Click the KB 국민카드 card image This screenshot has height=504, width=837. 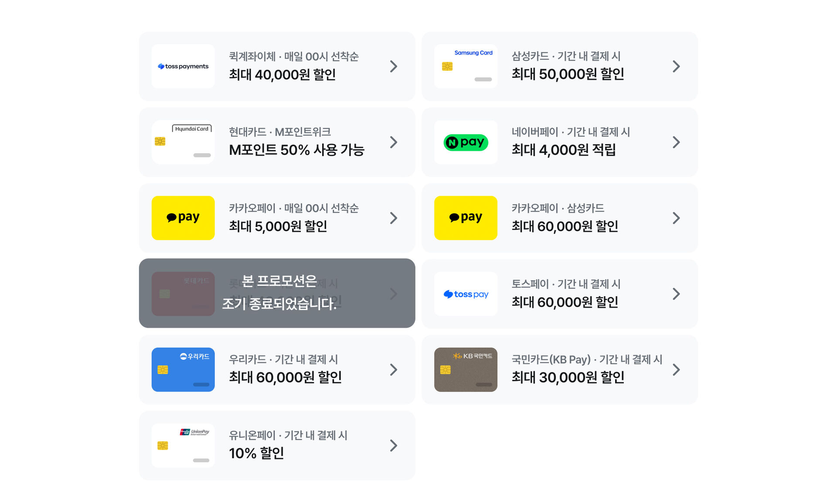pos(466,370)
